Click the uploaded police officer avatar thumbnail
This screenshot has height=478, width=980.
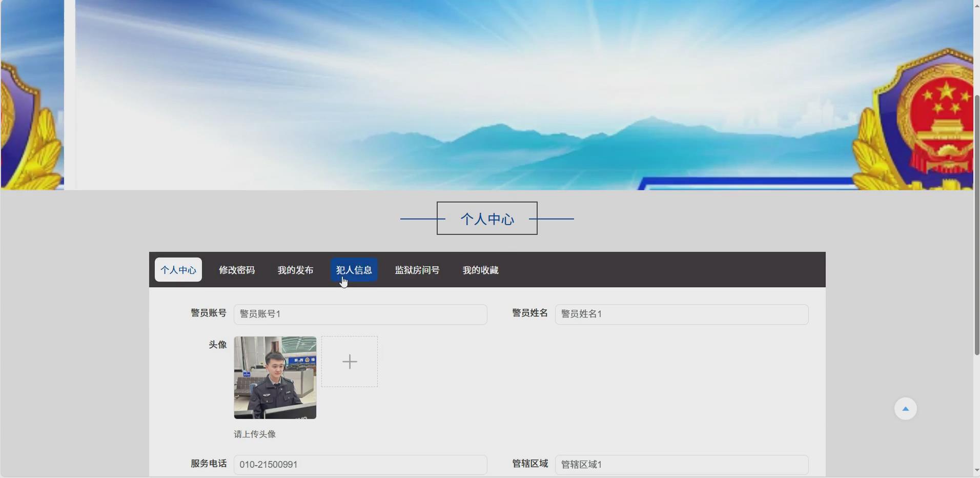point(275,378)
